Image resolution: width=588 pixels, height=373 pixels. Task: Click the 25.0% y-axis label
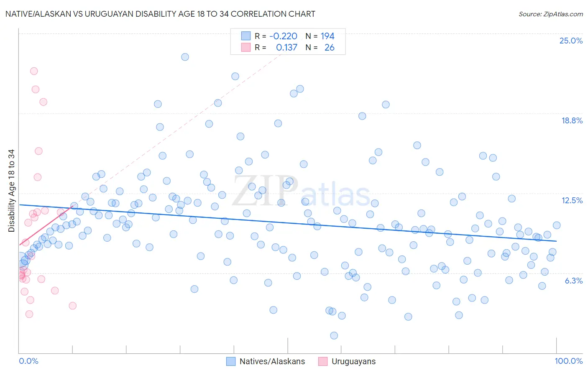571,41
